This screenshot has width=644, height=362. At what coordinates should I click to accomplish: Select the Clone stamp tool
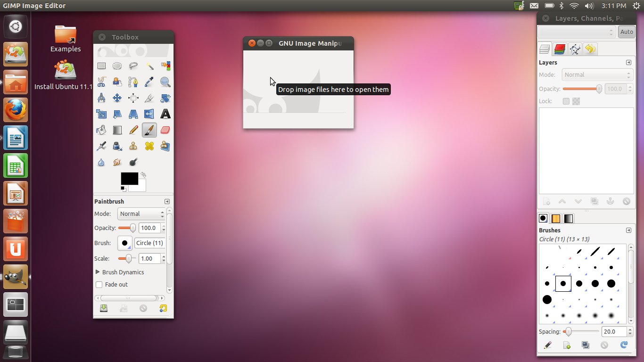click(x=133, y=146)
